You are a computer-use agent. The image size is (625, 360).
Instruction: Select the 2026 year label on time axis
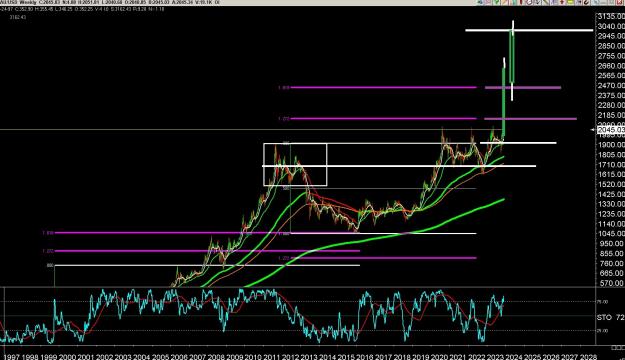551,356
